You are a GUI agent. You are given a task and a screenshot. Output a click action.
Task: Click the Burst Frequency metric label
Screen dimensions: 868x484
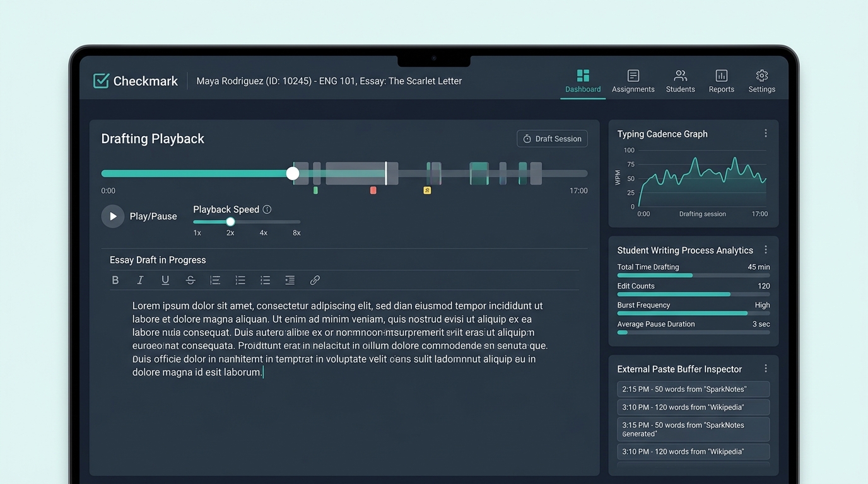643,305
